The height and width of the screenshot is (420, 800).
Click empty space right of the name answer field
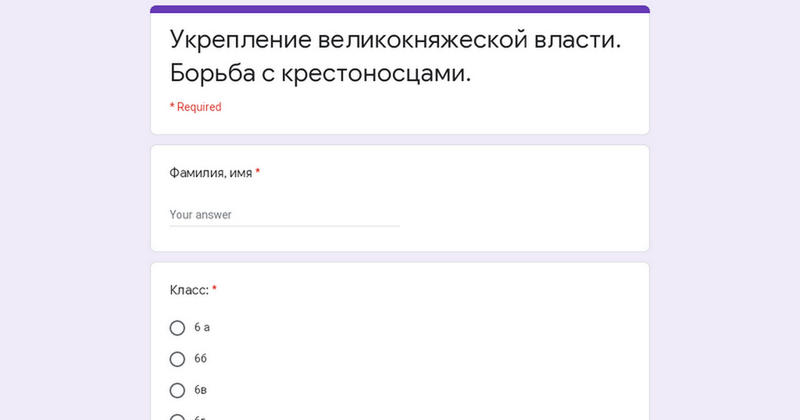[520, 212]
